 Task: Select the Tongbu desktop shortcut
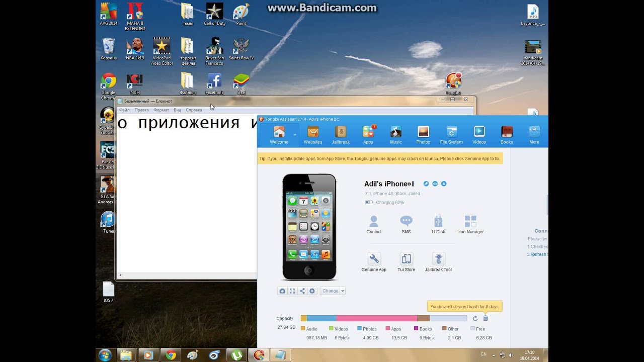click(453, 83)
